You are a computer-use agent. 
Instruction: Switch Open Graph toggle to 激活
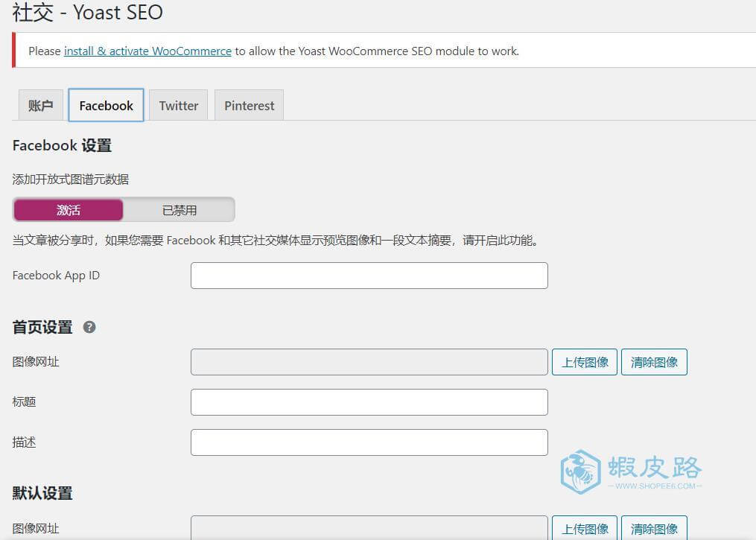(x=69, y=210)
